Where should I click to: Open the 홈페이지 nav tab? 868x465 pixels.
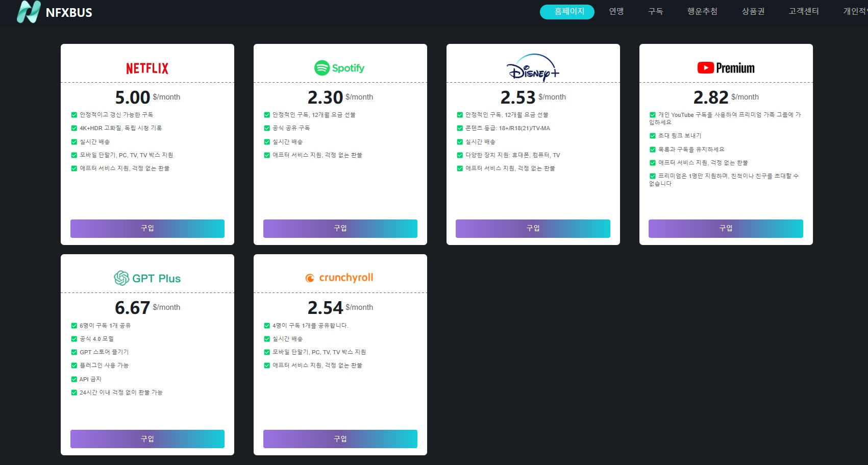(x=567, y=12)
